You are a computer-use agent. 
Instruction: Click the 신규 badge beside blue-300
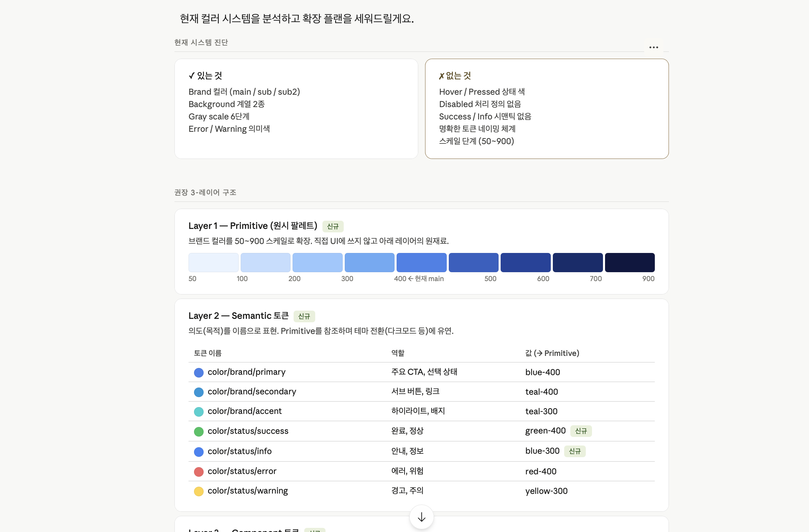click(575, 451)
